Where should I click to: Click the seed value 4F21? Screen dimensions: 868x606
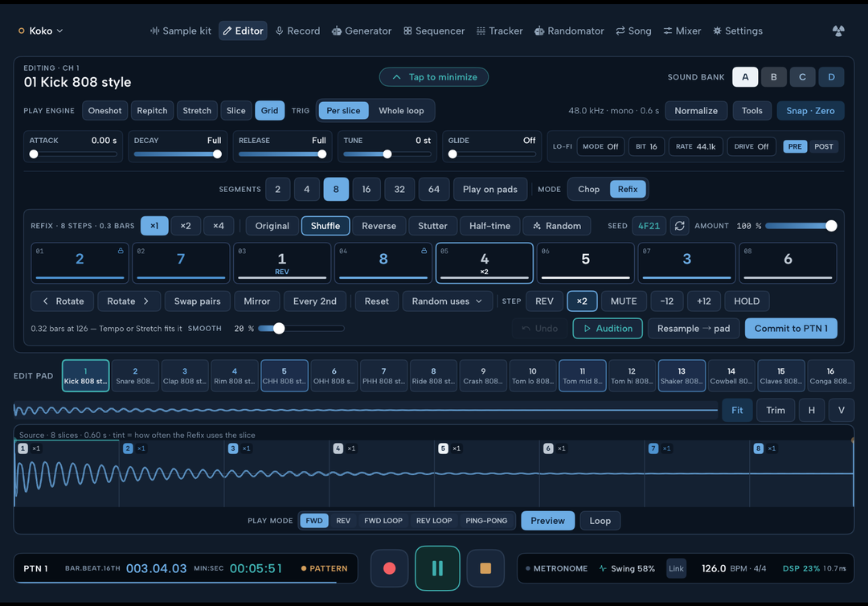tap(649, 226)
